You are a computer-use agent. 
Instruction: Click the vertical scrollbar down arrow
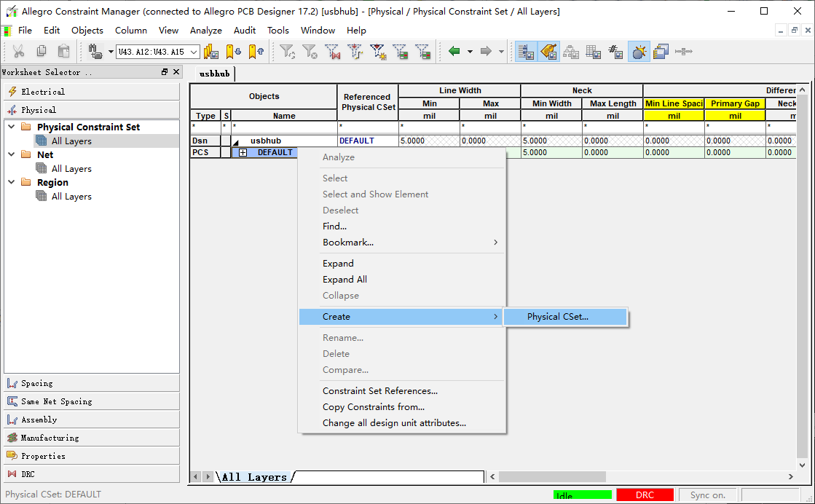[802, 465]
